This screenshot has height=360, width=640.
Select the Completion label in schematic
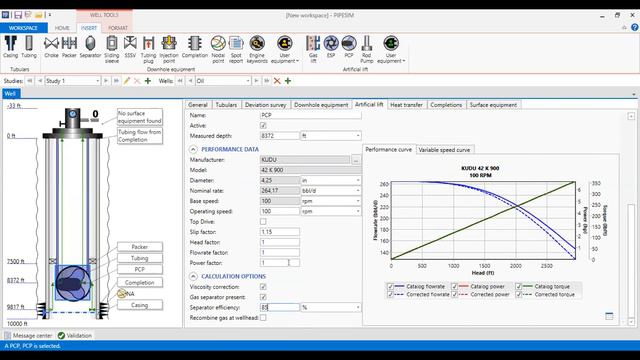pyautogui.click(x=140, y=282)
